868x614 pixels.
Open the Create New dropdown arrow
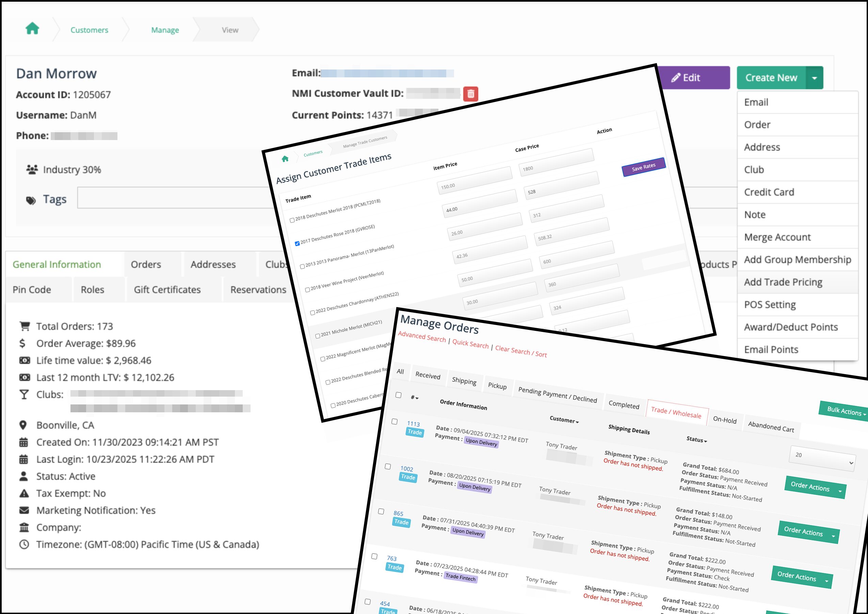[x=814, y=78]
